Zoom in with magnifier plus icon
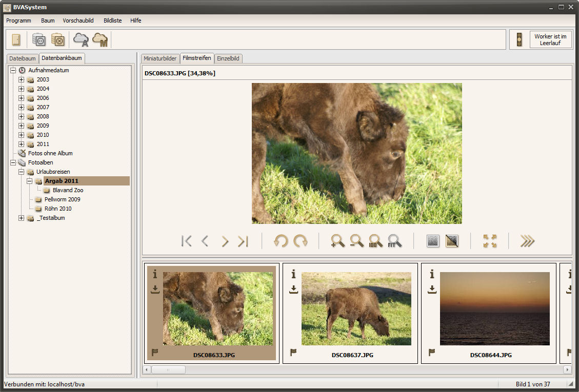 pos(337,241)
